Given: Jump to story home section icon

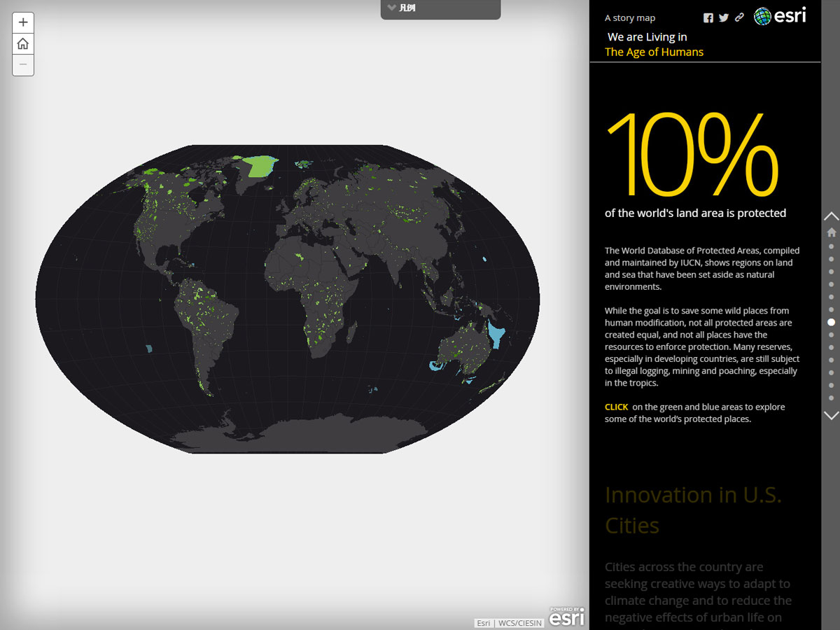Looking at the screenshot, I should (831, 232).
